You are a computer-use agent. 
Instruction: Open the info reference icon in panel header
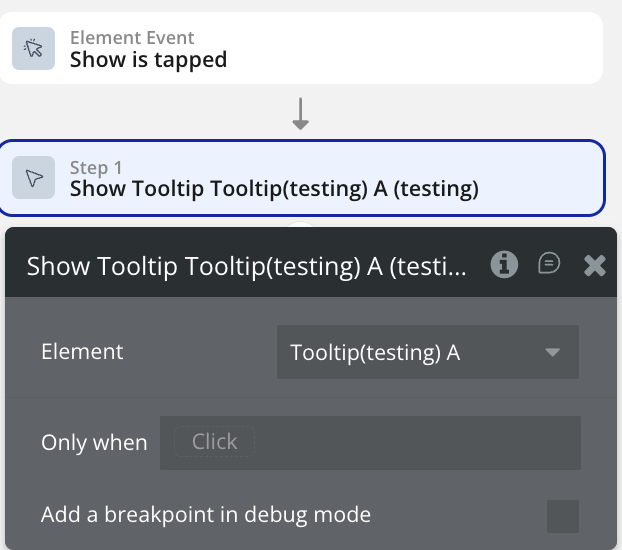[x=504, y=264]
